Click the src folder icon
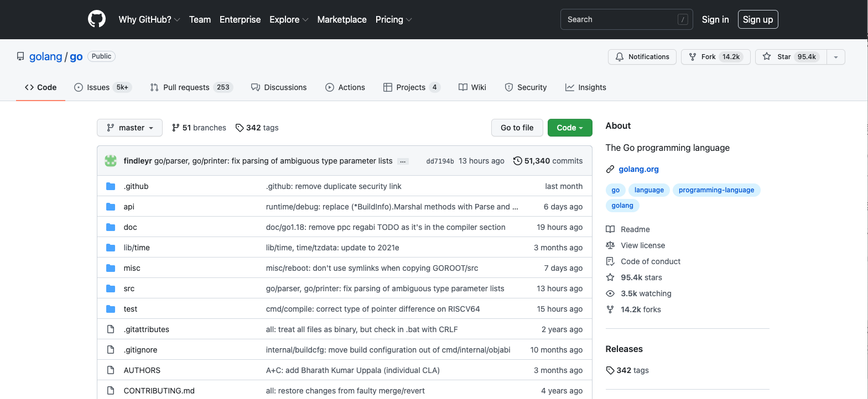 click(x=111, y=288)
